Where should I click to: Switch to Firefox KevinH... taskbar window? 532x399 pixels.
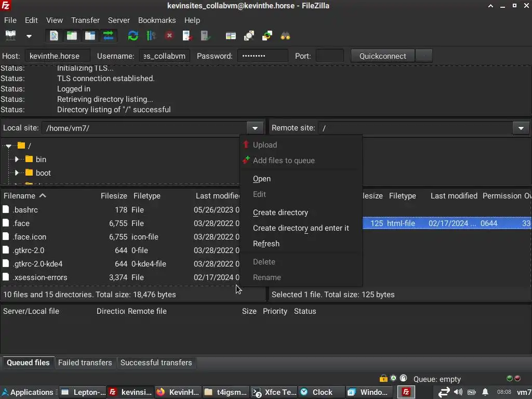point(178,392)
